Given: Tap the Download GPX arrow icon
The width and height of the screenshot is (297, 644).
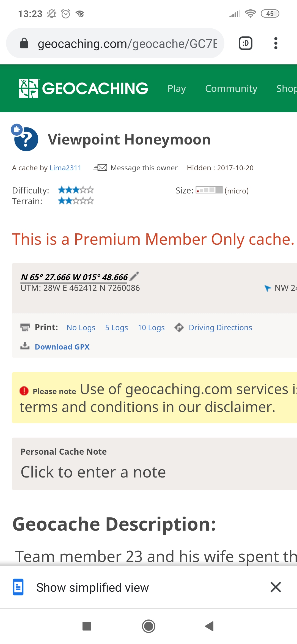Looking at the screenshot, I should click(25, 346).
